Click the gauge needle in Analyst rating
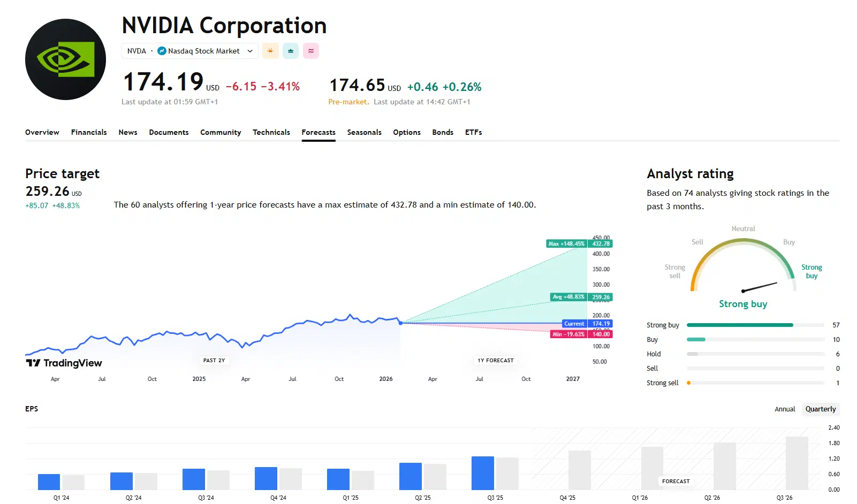This screenshot has width=857, height=504. pos(760,287)
